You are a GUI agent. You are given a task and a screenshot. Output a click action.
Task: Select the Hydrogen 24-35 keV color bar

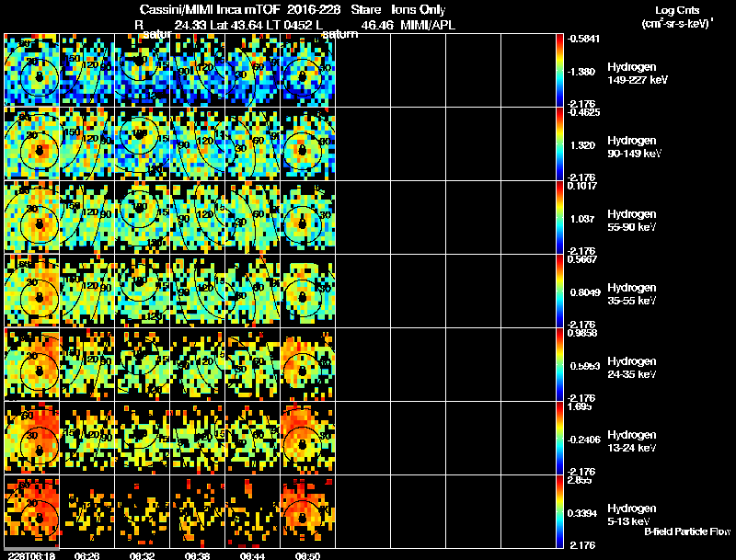tap(559, 365)
